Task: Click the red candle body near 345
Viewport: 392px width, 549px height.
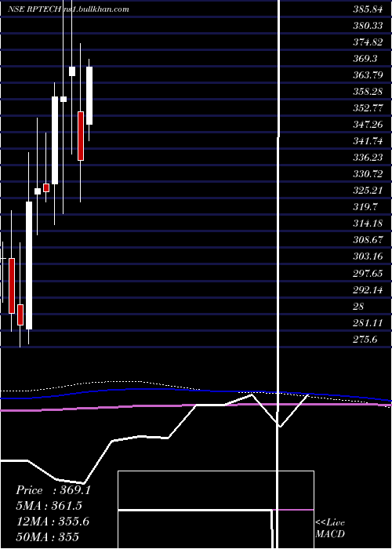Action: pos(81,136)
